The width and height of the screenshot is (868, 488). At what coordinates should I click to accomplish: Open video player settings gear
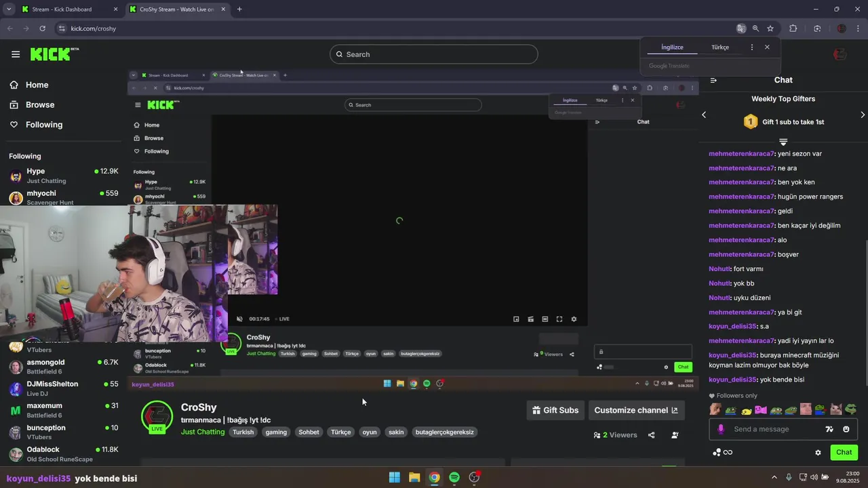tap(574, 319)
